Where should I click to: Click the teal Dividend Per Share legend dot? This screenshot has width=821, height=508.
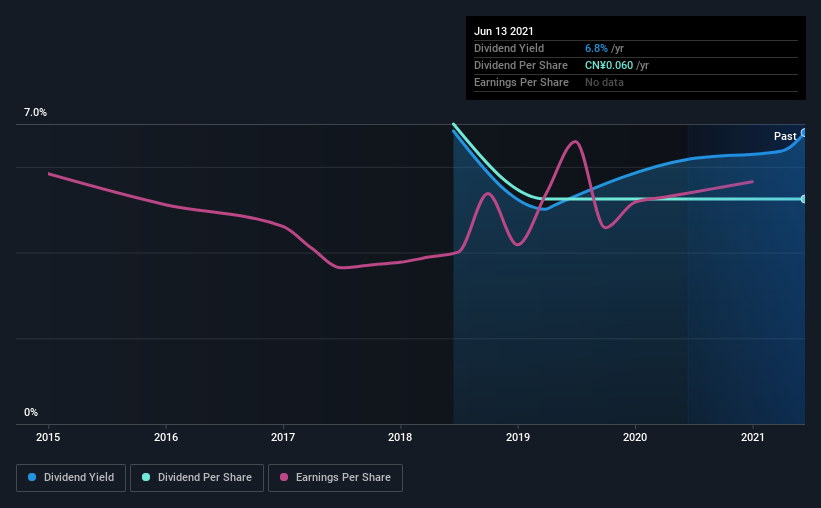(146, 478)
